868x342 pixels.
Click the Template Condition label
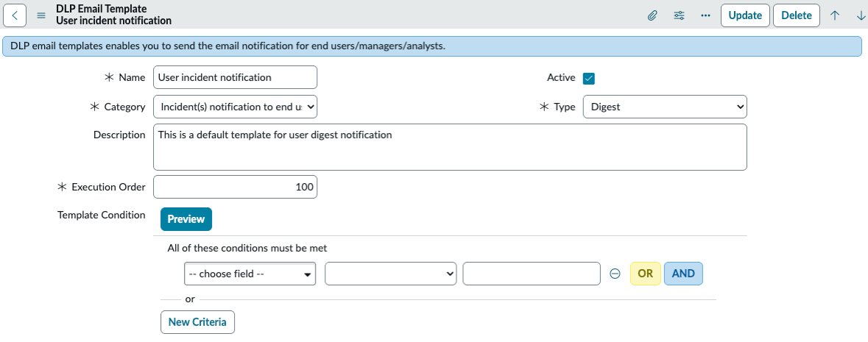click(102, 215)
